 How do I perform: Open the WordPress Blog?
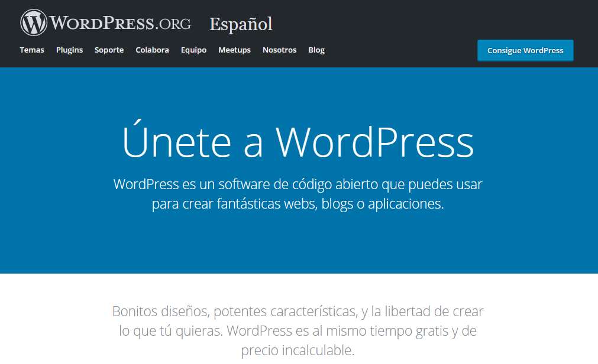click(x=316, y=50)
